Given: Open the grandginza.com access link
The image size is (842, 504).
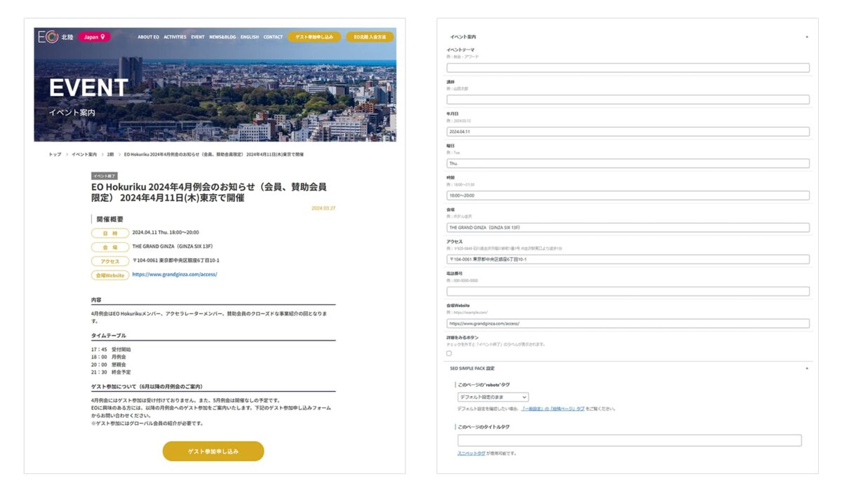Looking at the screenshot, I should coord(175,275).
